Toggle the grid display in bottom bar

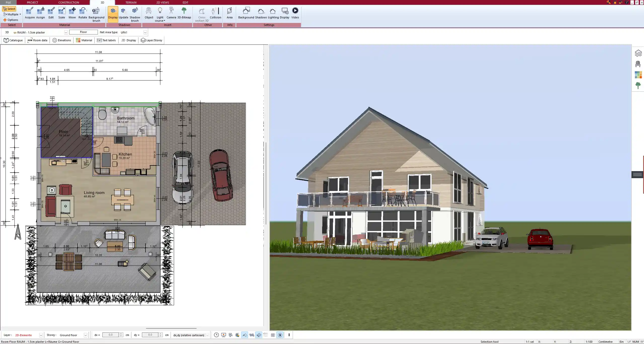pyautogui.click(x=273, y=335)
